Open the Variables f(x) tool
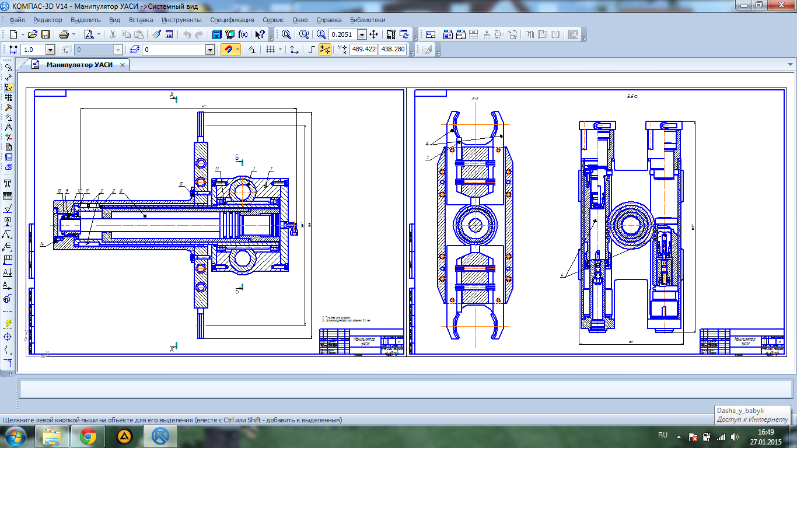Screen dimensions: 797x532 tap(243, 34)
